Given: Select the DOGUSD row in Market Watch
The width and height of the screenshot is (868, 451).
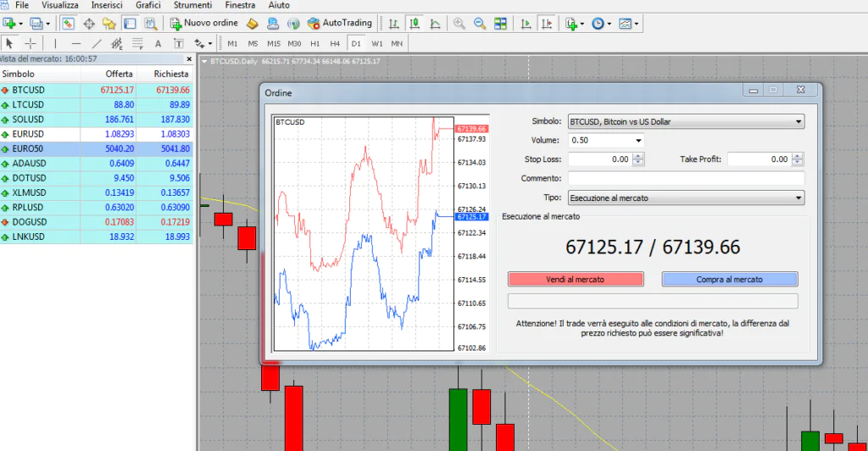Looking at the screenshot, I should 97,222.
